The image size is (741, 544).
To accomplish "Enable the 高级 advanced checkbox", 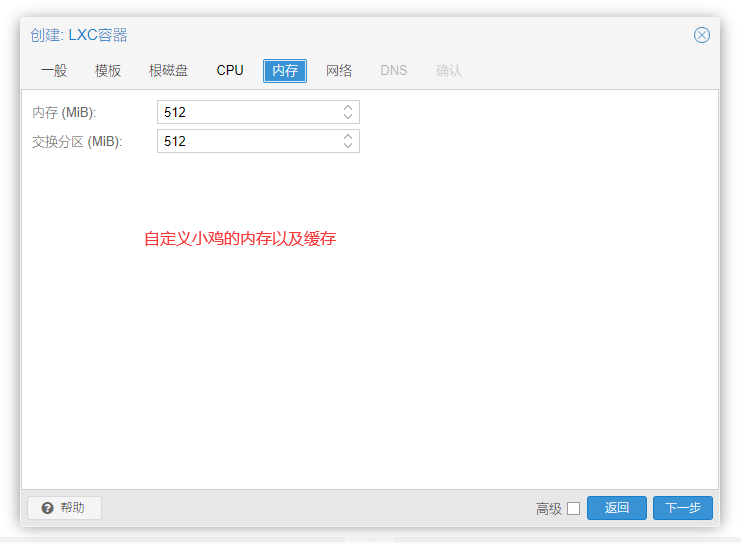I will click(573, 508).
